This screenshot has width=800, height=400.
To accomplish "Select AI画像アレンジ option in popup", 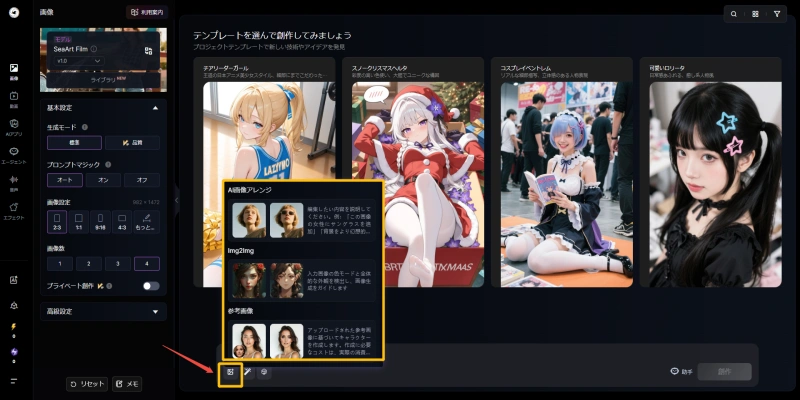I will tap(302, 220).
